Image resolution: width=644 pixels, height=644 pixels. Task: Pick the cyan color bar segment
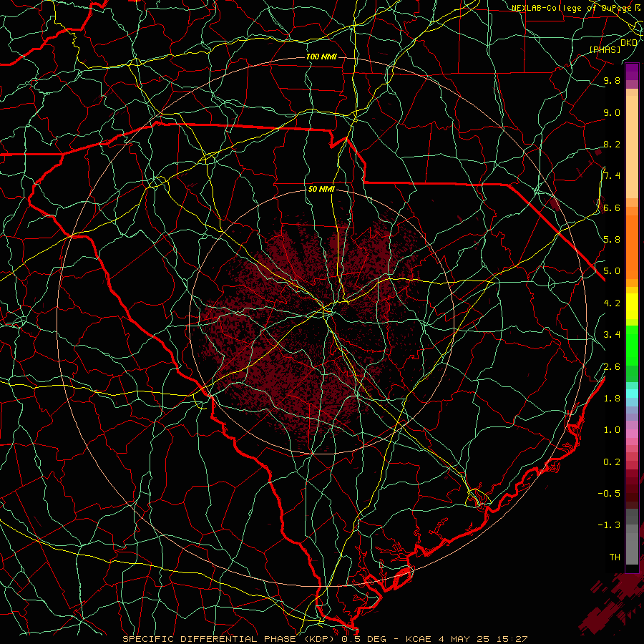coord(632,393)
